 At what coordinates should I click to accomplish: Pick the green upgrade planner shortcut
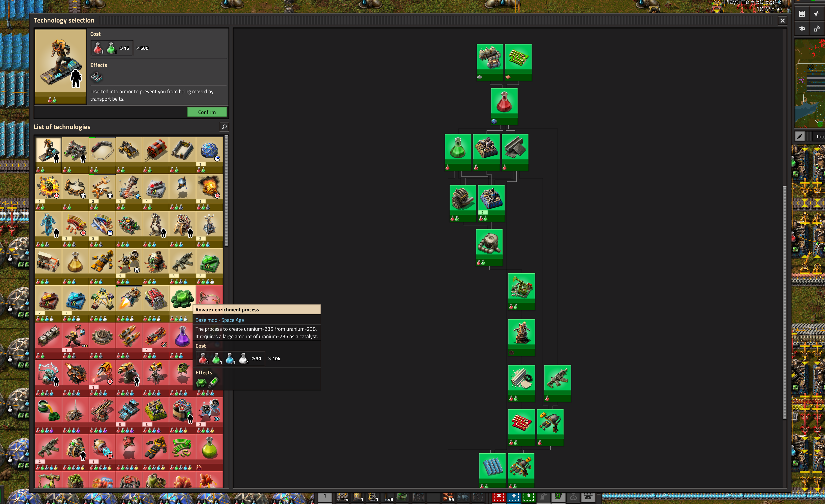click(529, 497)
